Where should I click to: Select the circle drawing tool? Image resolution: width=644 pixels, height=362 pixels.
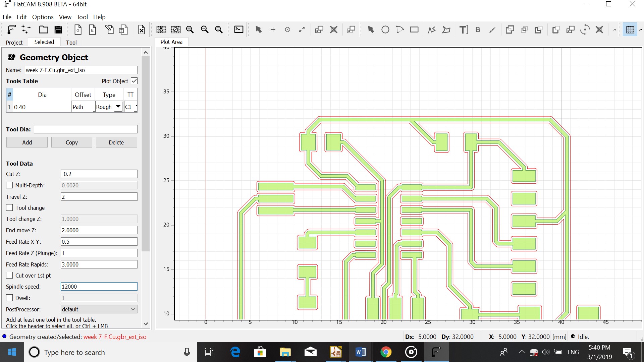[x=385, y=30]
